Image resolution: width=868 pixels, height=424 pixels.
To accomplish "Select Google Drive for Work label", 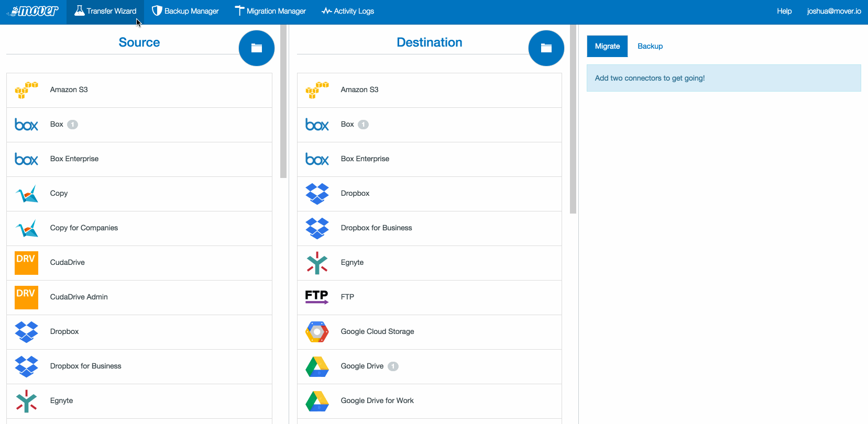I will click(378, 400).
